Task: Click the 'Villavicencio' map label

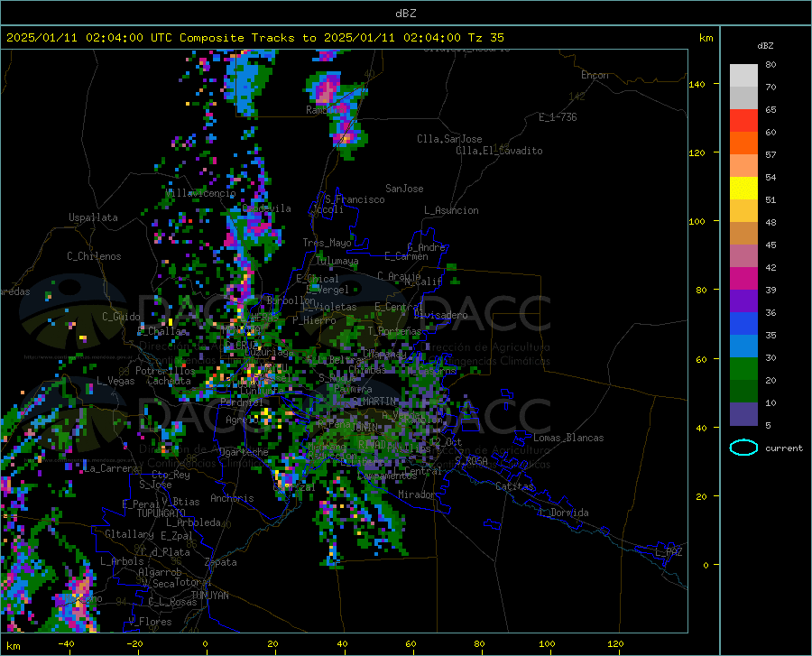Action: (x=200, y=193)
